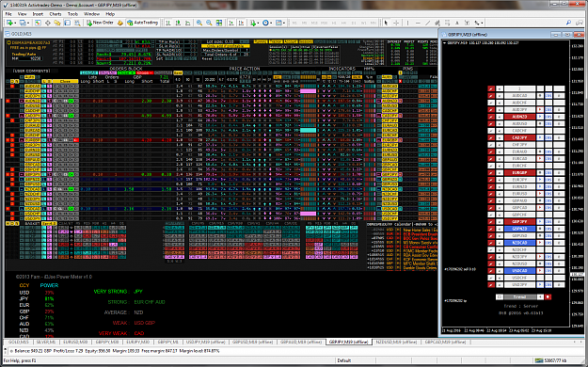Toggle white box left of USDCHF in GBPJPY panel

(491, 278)
